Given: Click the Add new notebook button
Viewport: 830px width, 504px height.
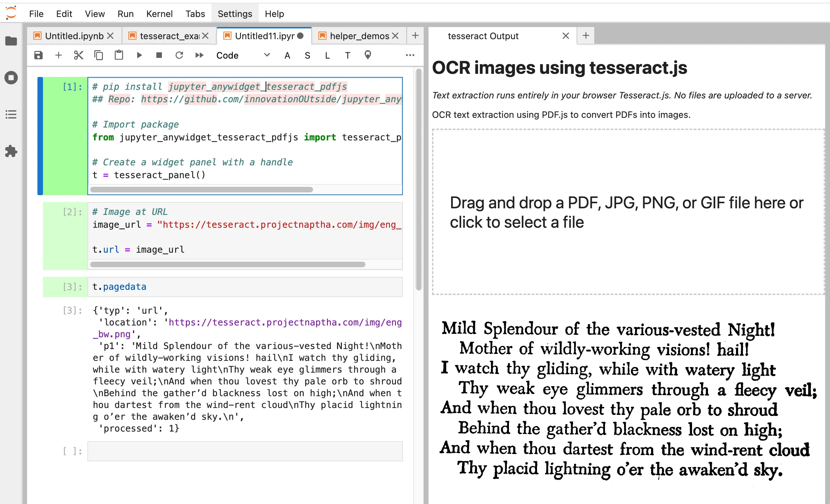Looking at the screenshot, I should coord(415,36).
